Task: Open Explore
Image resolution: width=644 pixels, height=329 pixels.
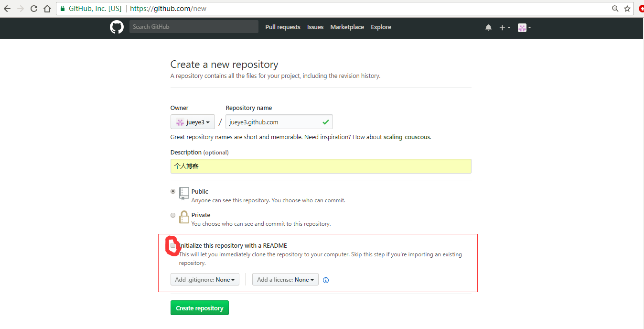Action: 381,27
